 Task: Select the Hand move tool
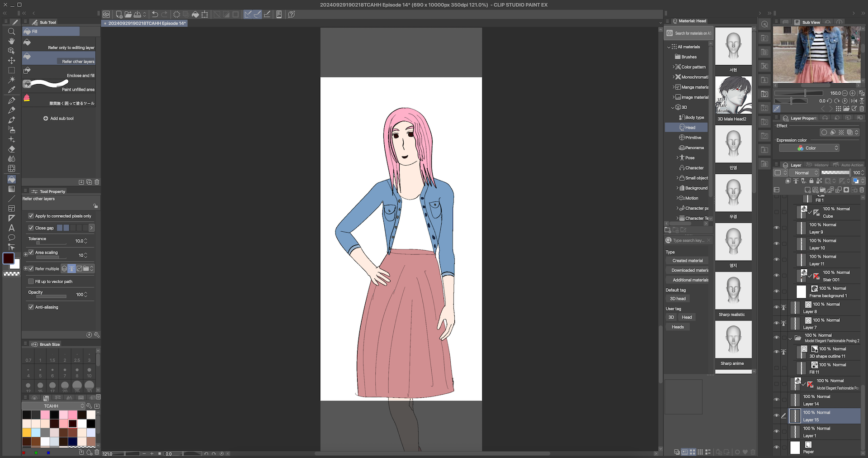tap(11, 41)
